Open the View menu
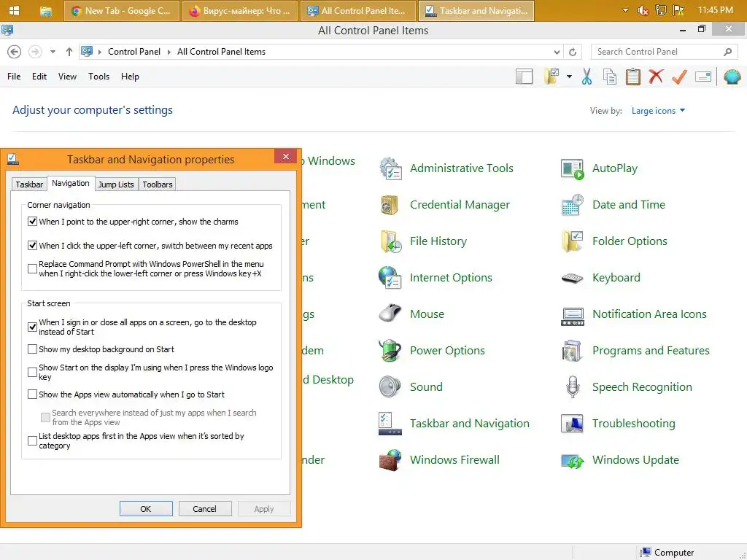 67,76
